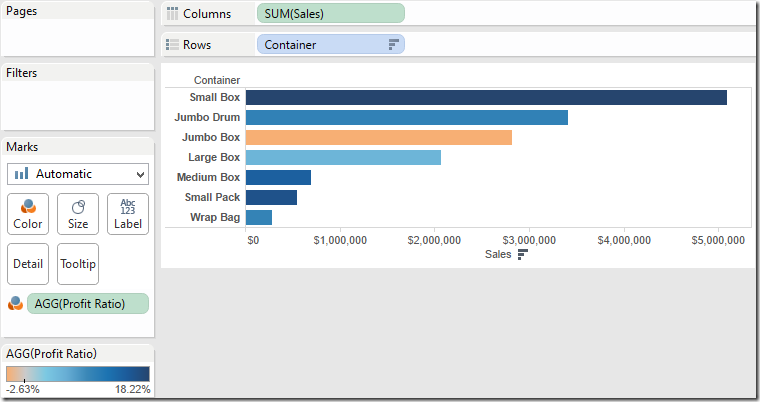Open the Color marks card
The height and width of the screenshot is (402, 760).
coord(28,214)
